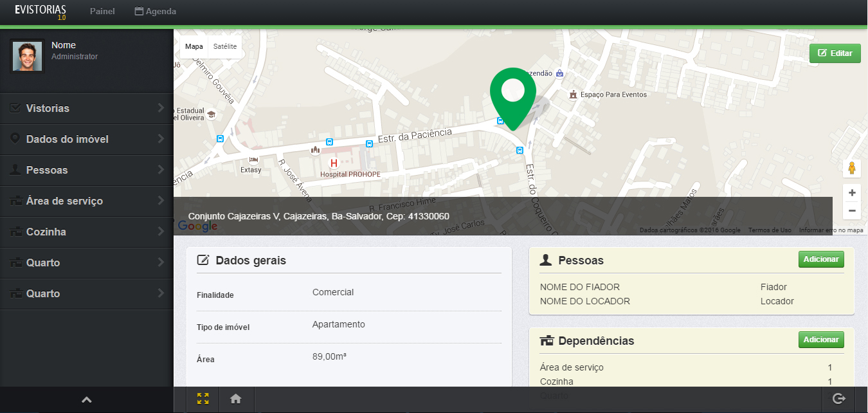
Task: Click the Street View pegman icon
Action: [852, 169]
